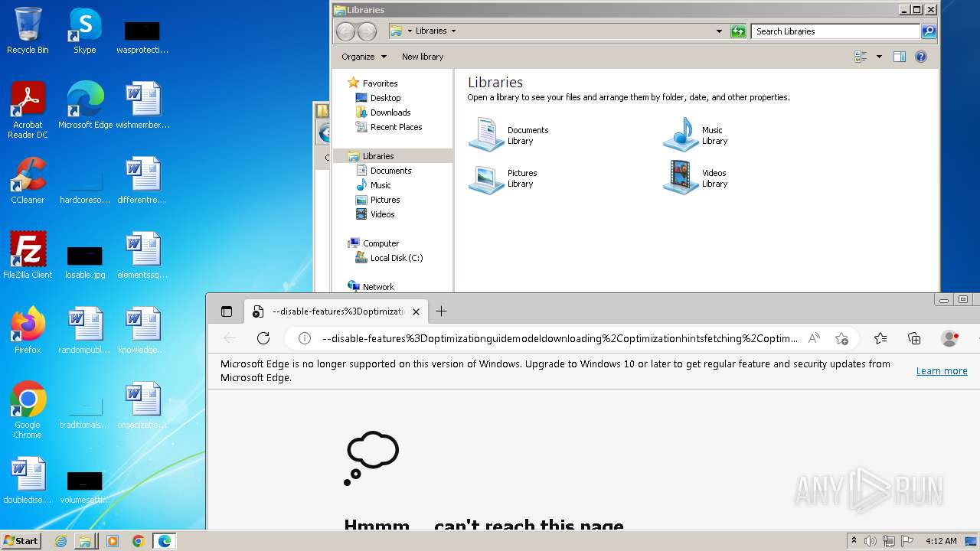Image resolution: width=980 pixels, height=551 pixels.
Task: Open Firefox desktop shortcut
Action: [x=28, y=330]
